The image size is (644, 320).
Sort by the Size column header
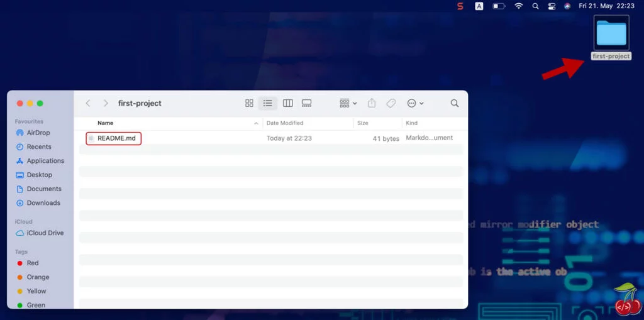point(363,123)
